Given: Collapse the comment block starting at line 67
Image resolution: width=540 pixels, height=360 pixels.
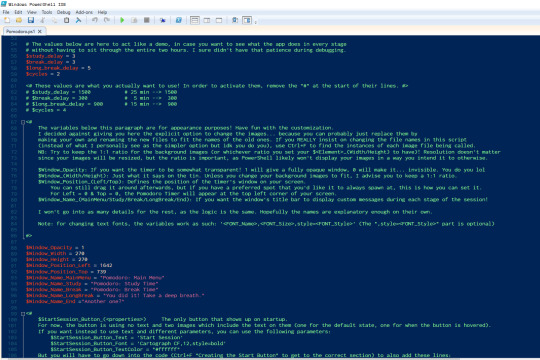Looking at the screenshot, I should click(23, 122).
